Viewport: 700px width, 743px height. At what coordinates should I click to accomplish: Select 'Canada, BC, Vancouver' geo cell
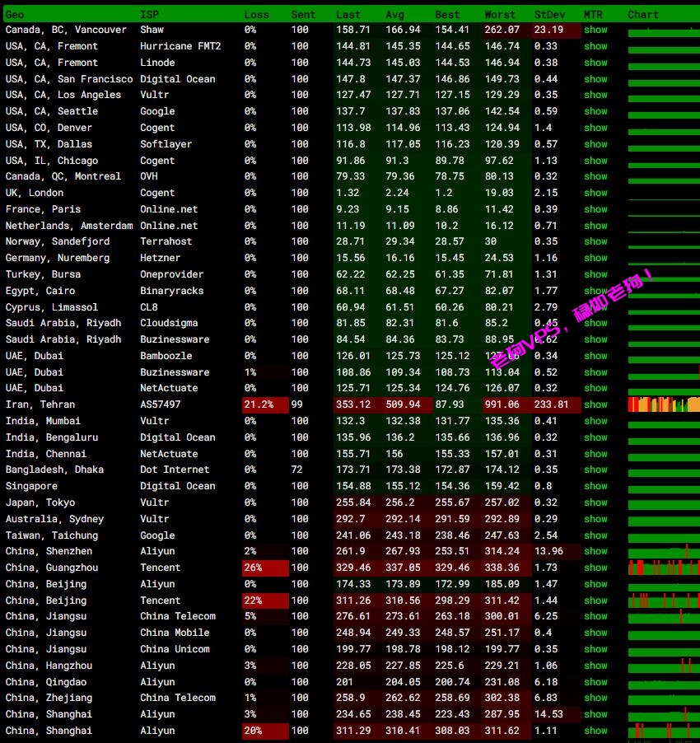click(66, 30)
